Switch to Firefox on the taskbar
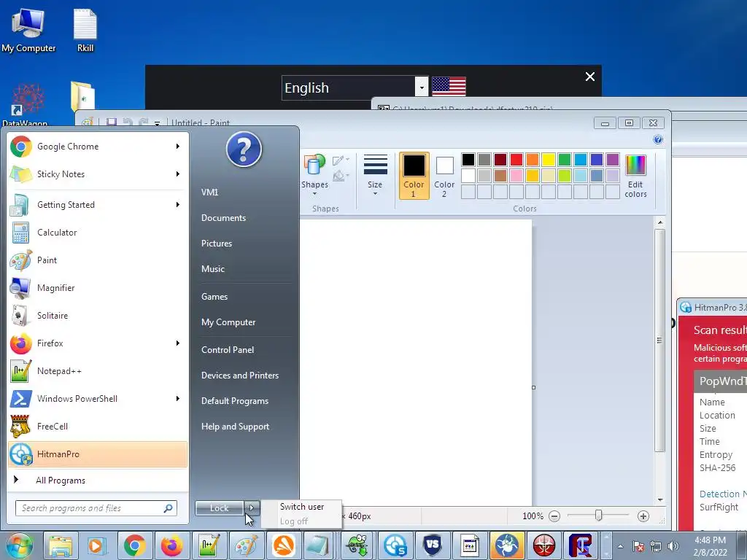The image size is (747, 560). point(172,545)
